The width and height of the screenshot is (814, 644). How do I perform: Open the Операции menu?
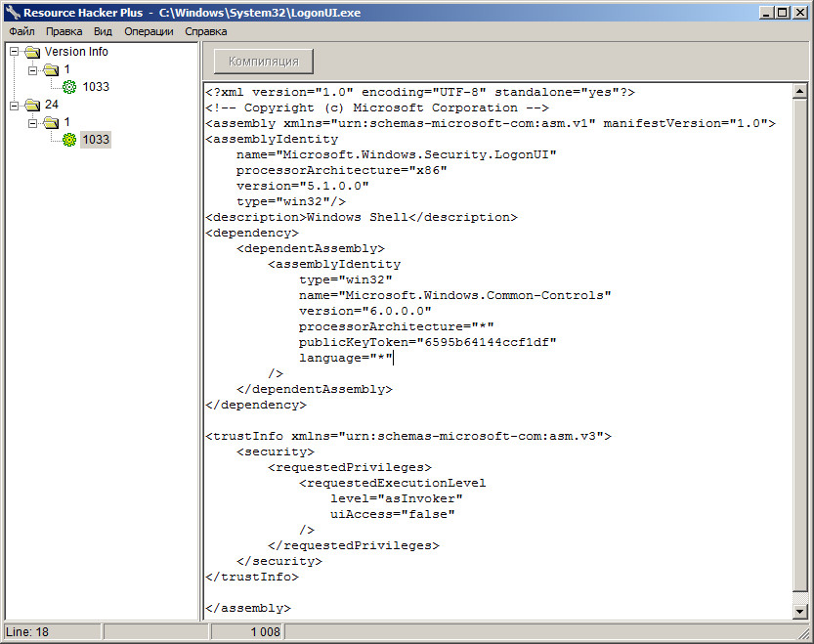149,31
